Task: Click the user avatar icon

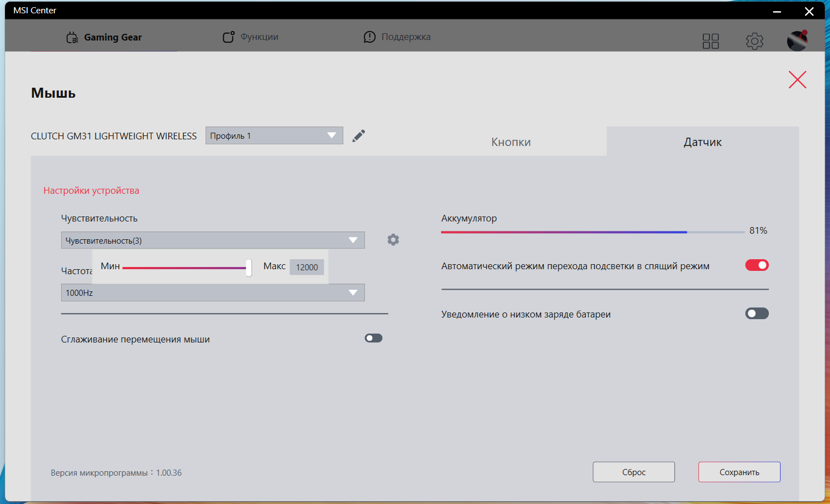Action: pos(797,41)
